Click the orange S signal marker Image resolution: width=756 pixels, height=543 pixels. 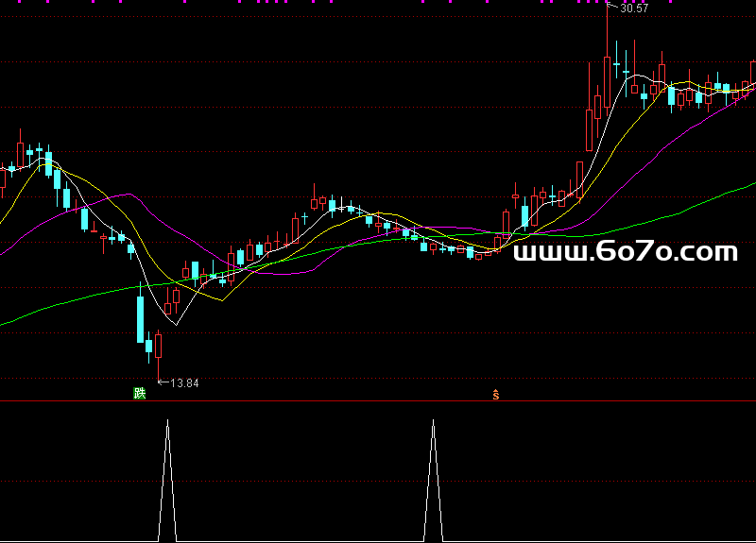point(495,394)
